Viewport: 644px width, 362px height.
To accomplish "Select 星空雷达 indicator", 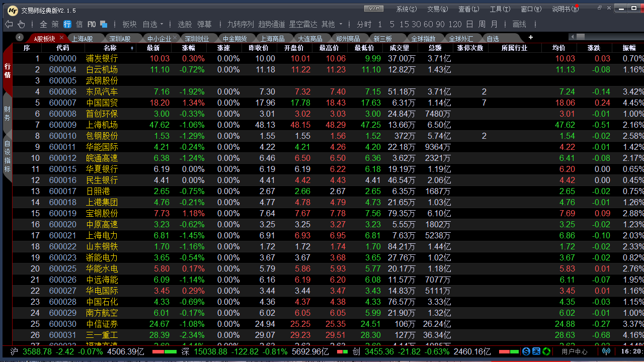I will click(x=303, y=24).
